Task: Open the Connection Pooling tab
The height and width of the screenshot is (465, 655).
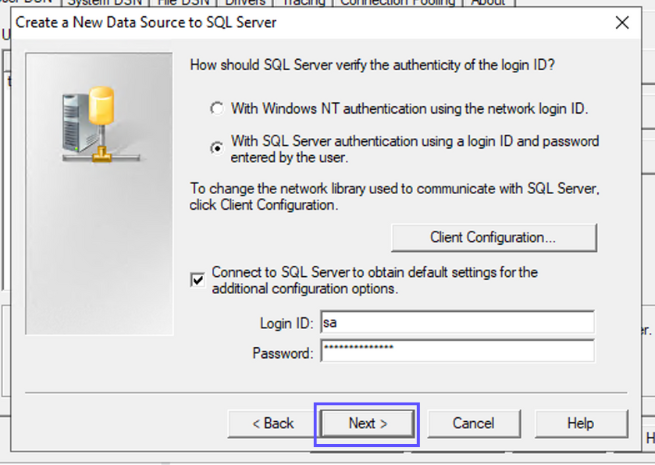Action: click(x=397, y=3)
